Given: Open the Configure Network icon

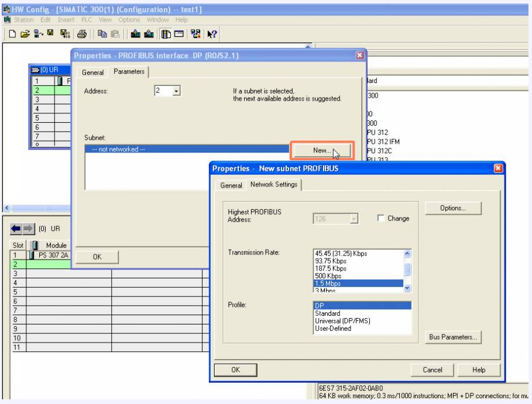Looking at the screenshot, I should pyautogui.click(x=196, y=34).
